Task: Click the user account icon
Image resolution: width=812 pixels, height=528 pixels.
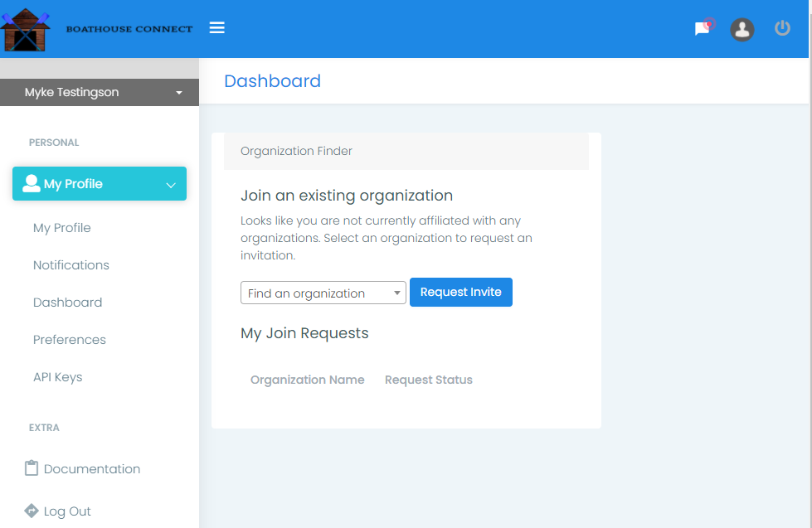Action: tap(741, 30)
